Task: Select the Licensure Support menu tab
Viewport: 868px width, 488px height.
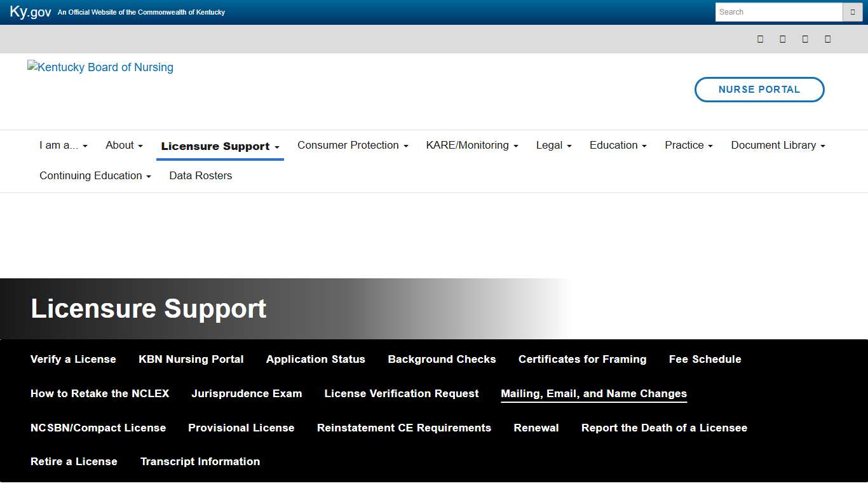Action: (x=220, y=147)
